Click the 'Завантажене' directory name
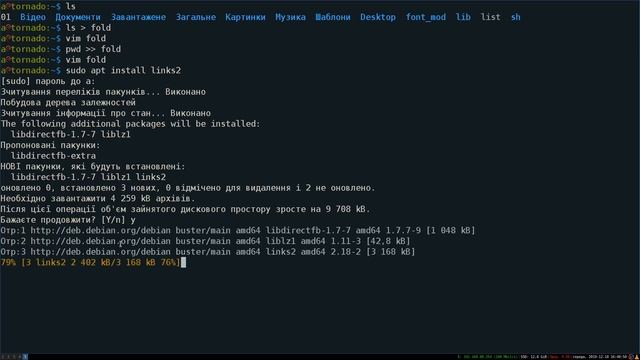Screen dimensions: 640x360 139,17
